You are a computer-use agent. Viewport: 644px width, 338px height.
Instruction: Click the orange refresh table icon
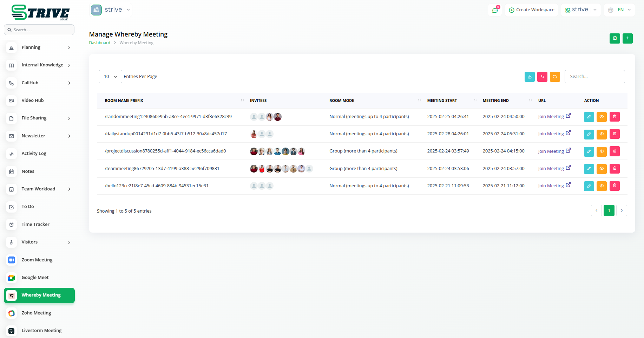click(x=555, y=77)
